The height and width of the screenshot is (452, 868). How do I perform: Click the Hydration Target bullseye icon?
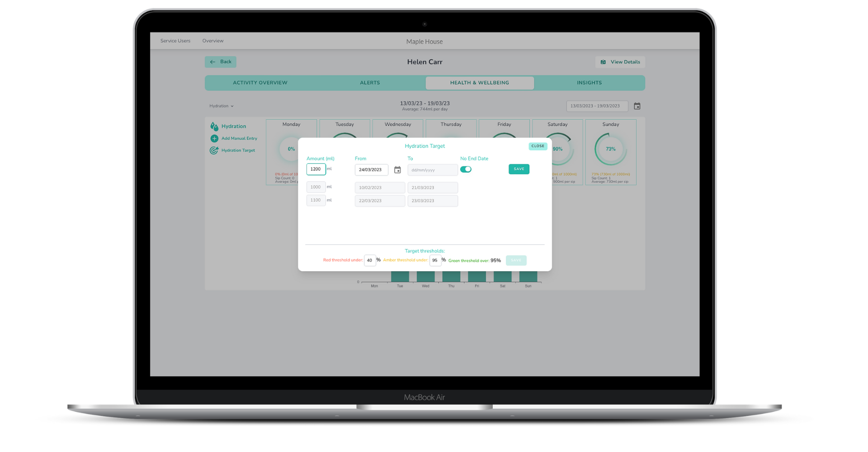click(214, 151)
